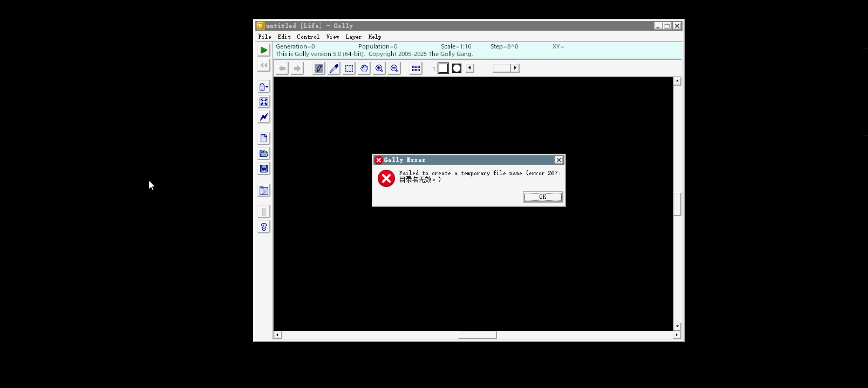
Task: Click the pattern info icon
Action: pos(264,212)
